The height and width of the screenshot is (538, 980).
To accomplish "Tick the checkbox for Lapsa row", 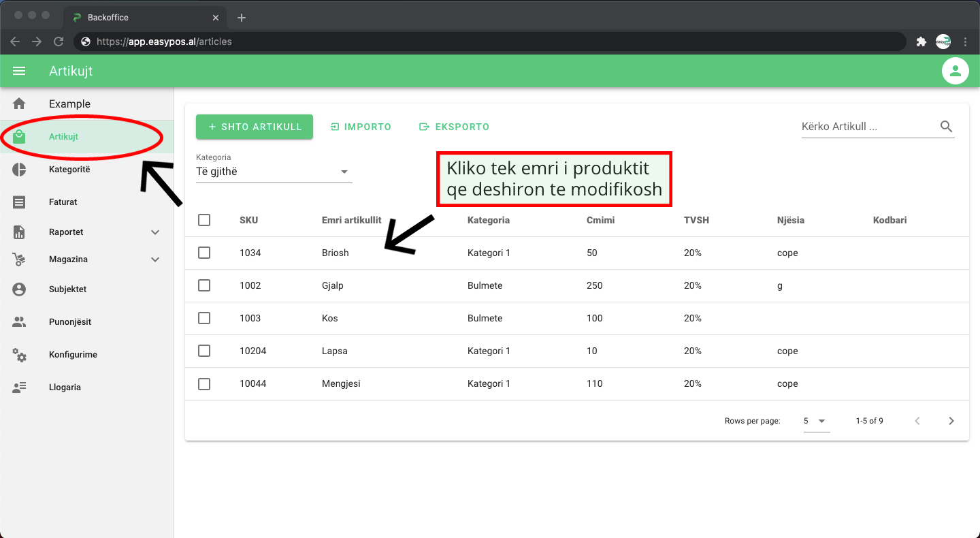I will 204,351.
